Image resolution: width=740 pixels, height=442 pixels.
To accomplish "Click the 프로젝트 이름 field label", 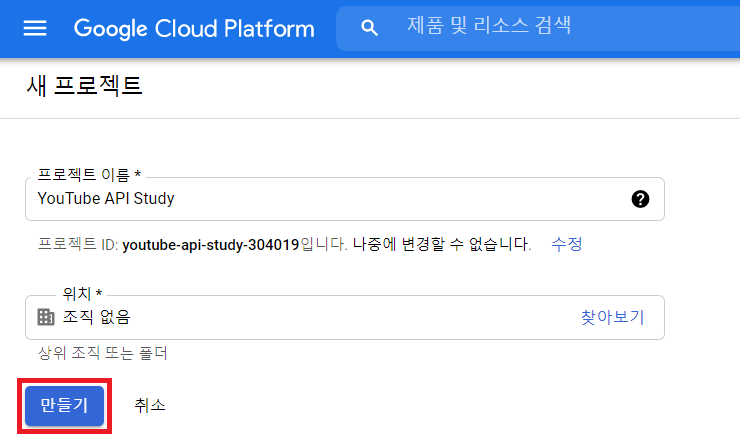I will 89,175.
